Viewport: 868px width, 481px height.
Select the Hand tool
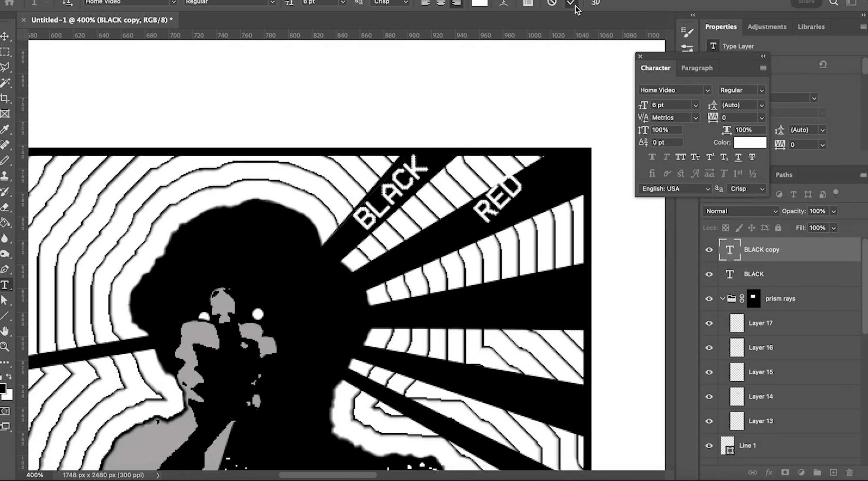5,331
